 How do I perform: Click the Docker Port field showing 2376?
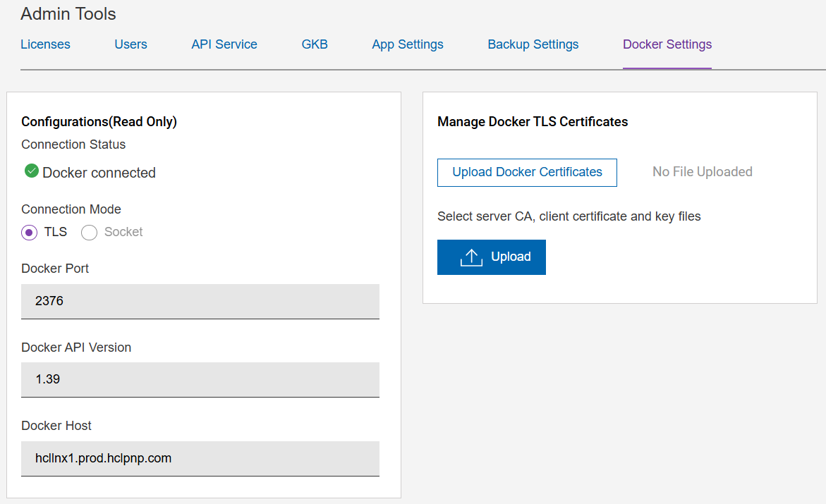200,301
